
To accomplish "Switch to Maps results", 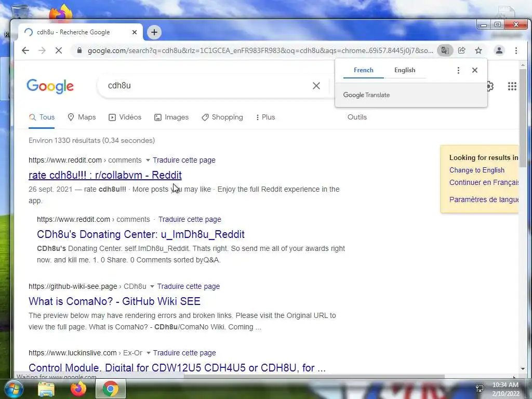I will 82,117.
